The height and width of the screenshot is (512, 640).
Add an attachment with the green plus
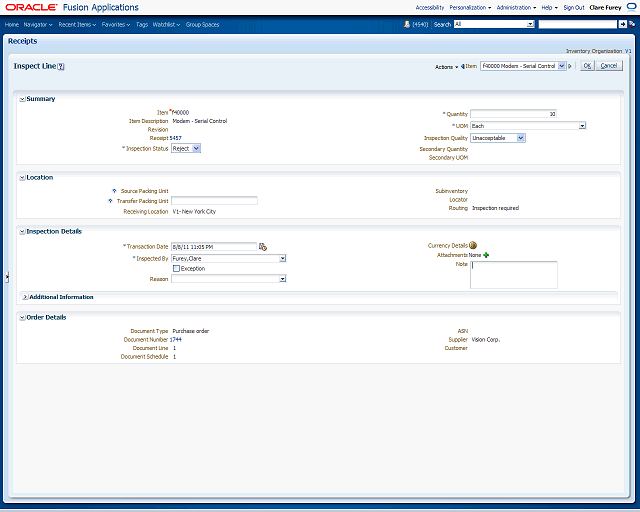[486, 255]
